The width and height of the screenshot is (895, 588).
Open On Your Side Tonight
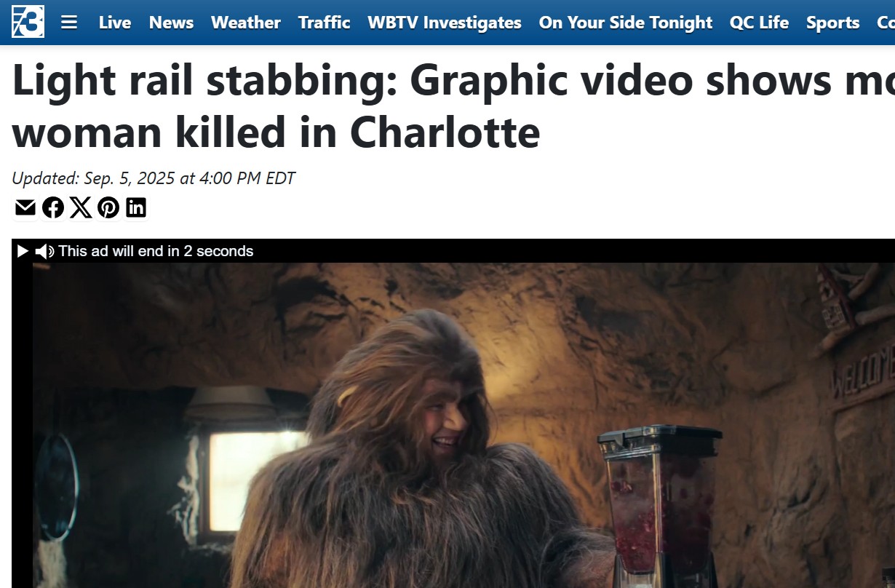coord(626,23)
